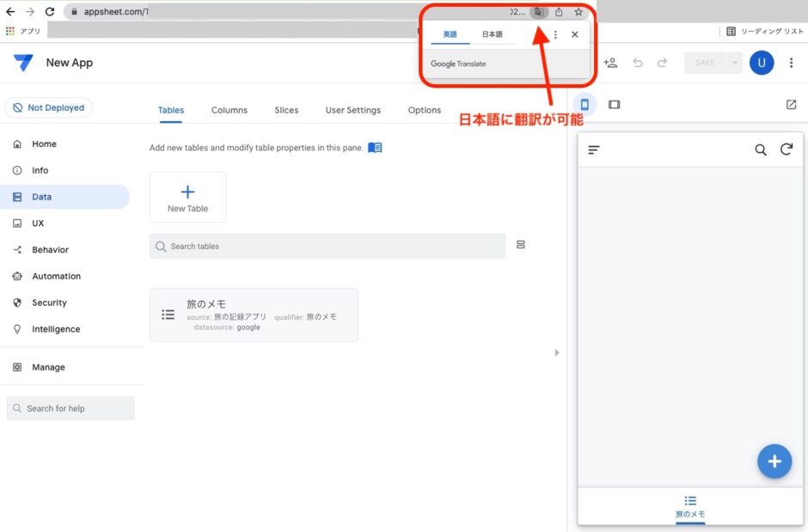Open preview in new tab icon
Image resolution: width=808 pixels, height=532 pixels.
(791, 105)
